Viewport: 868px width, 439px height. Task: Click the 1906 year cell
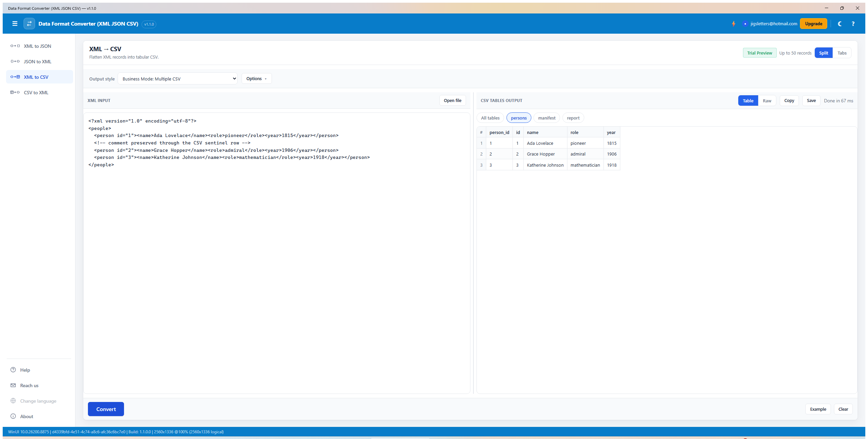pos(612,154)
